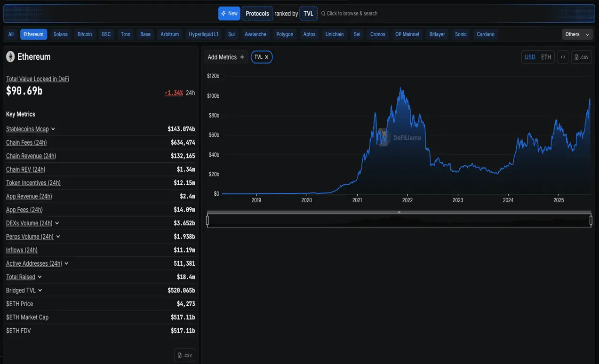Expand the Stablecoins Mcap row
This screenshot has width=599, height=364.
pos(53,129)
